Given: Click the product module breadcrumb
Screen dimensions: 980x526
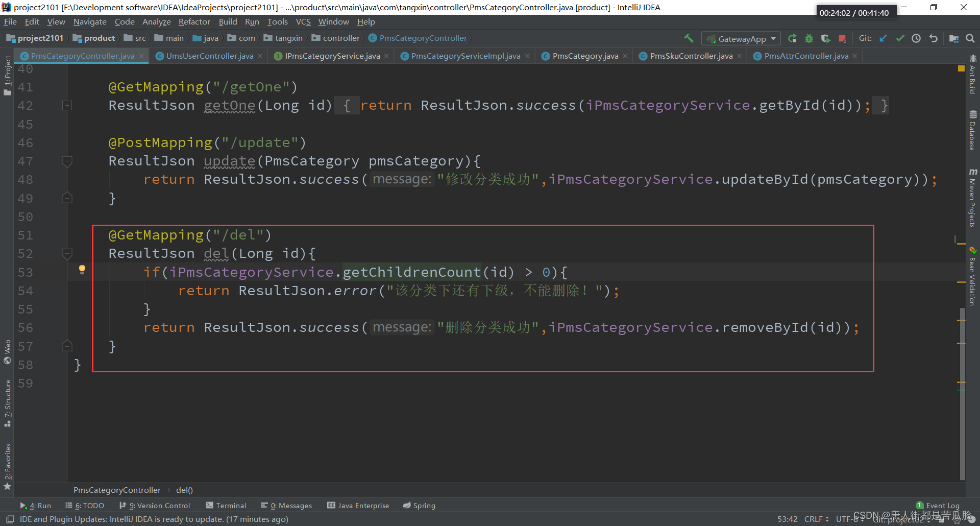Looking at the screenshot, I should pyautogui.click(x=94, y=38).
